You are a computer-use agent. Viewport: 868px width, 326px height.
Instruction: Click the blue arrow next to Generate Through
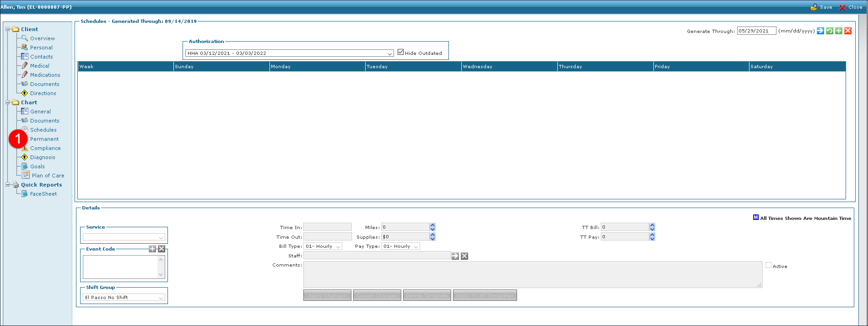click(x=820, y=31)
